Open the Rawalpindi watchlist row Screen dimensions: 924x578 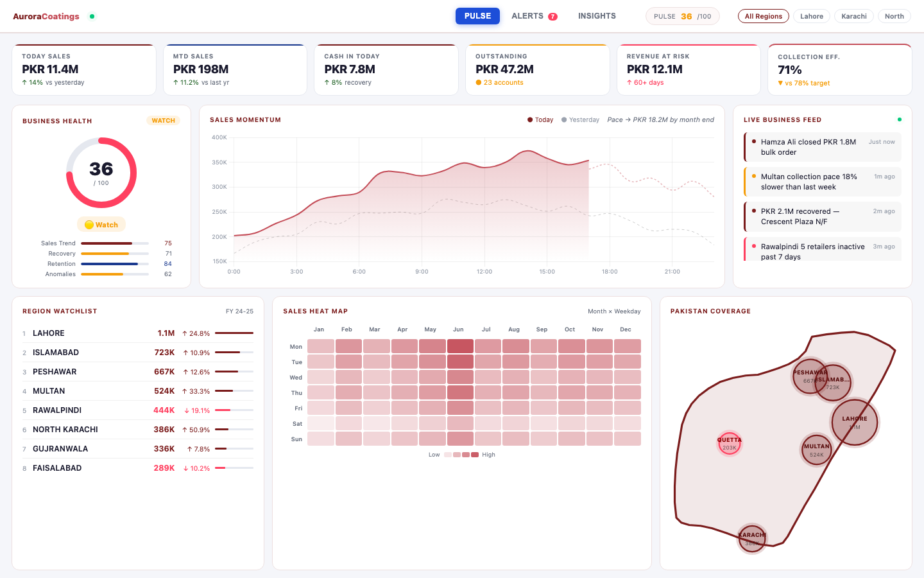click(x=138, y=410)
